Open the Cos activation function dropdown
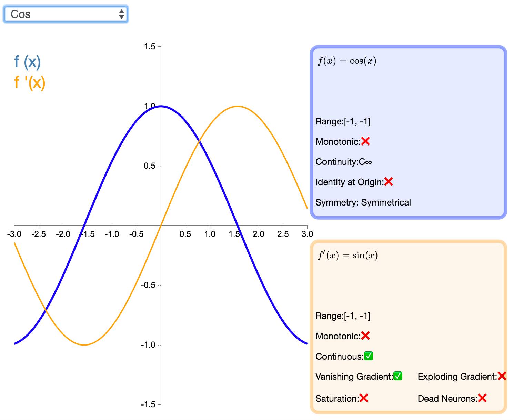Viewport: 513px width, 420px height. 66,14
